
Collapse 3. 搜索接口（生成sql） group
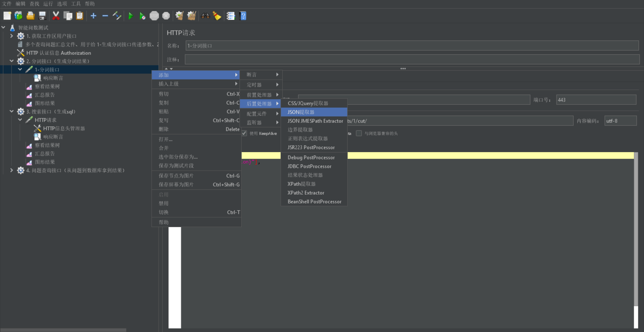click(x=12, y=111)
